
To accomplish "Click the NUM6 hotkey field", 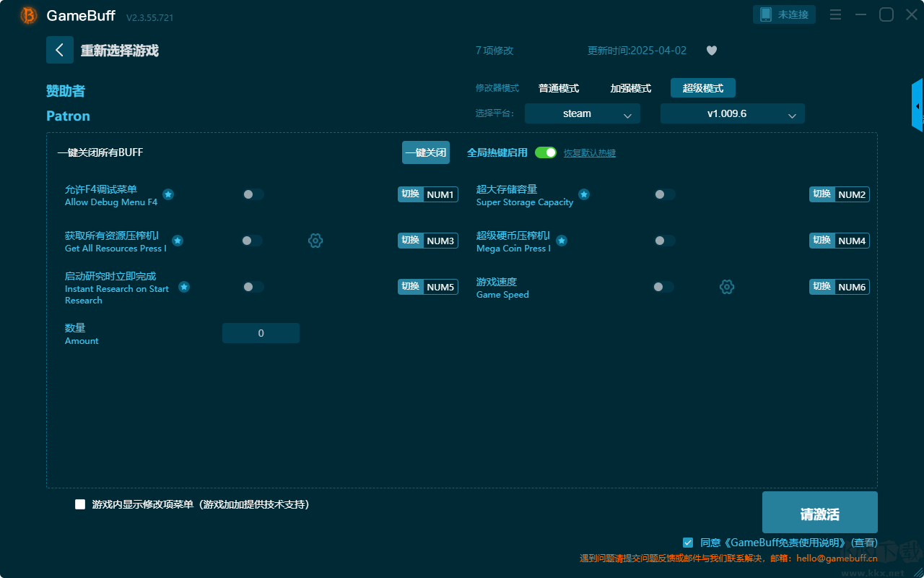I will click(852, 287).
